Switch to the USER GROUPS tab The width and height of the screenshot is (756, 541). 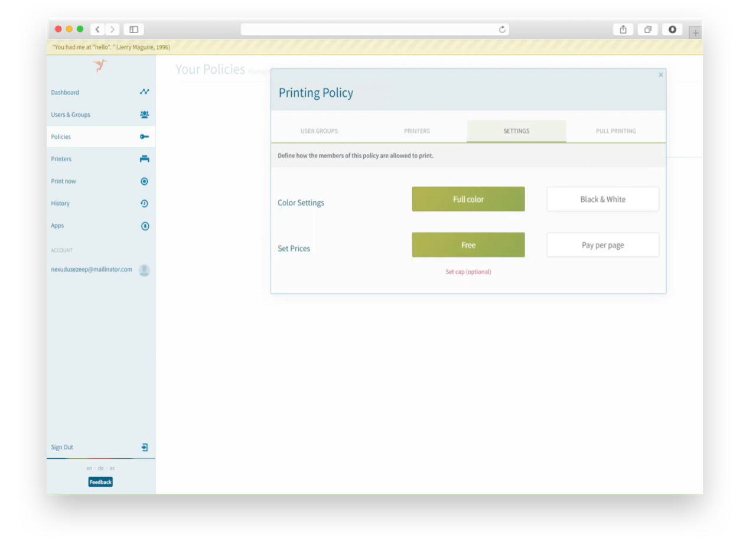[319, 131]
